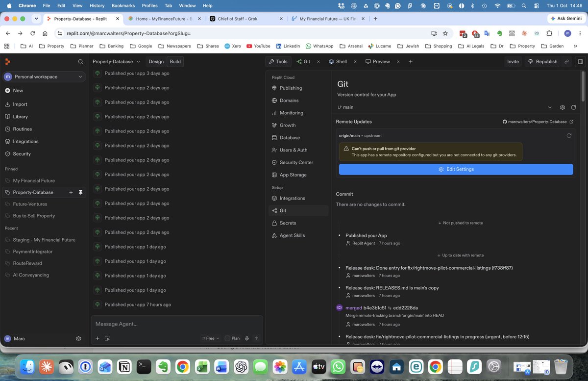
Task: Open Git branch settings gear icon
Action: 563,107
